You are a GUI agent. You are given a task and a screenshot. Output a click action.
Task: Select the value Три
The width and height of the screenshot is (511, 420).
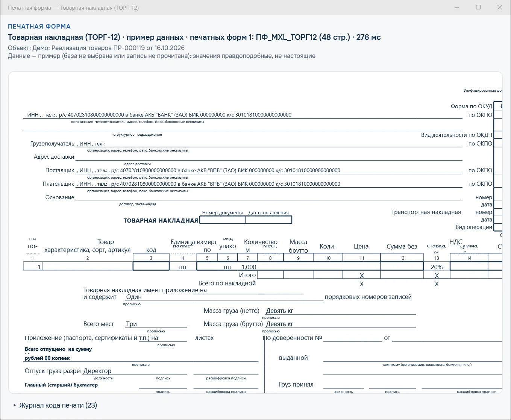tap(131, 324)
